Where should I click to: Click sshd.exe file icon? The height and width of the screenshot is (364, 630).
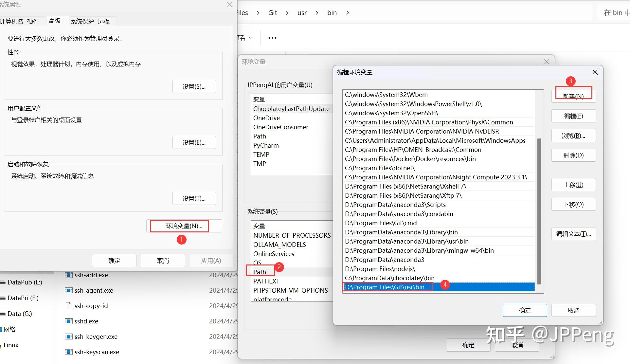[x=68, y=321]
